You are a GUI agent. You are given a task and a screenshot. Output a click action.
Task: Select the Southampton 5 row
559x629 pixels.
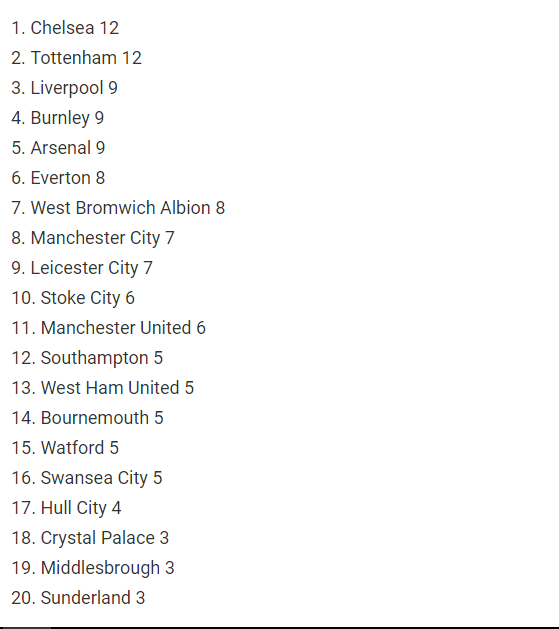pyautogui.click(x=87, y=358)
